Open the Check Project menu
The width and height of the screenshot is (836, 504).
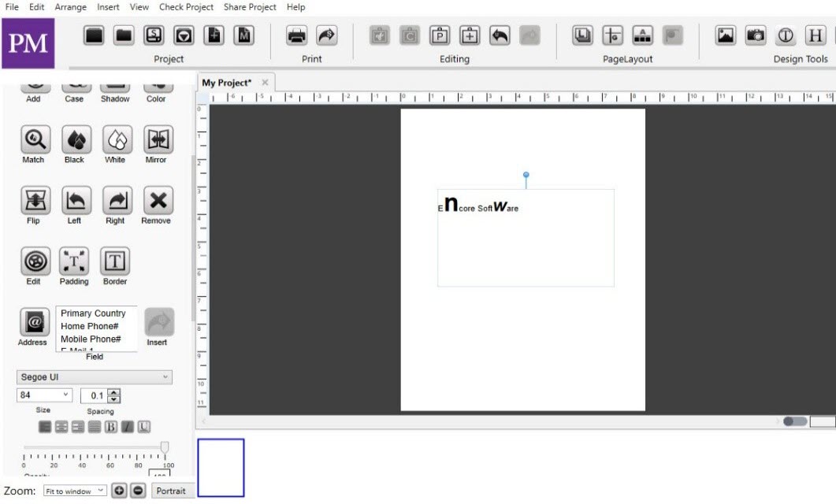[x=186, y=7]
